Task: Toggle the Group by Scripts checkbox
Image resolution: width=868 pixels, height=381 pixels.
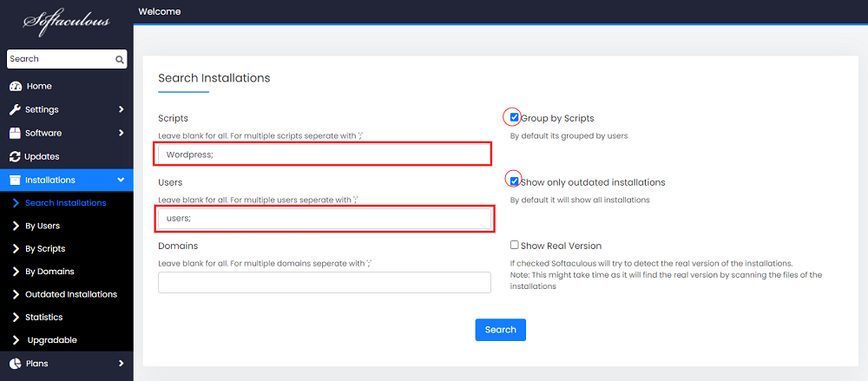Action: (x=514, y=117)
